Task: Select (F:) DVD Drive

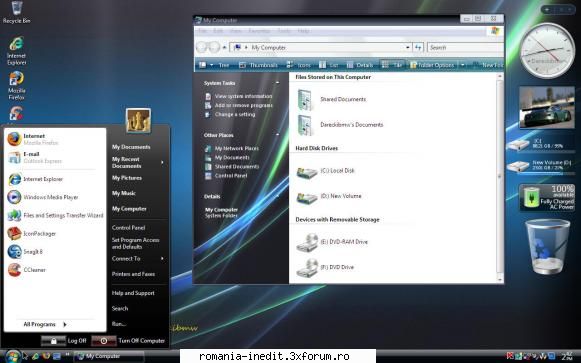Action: click(325, 268)
